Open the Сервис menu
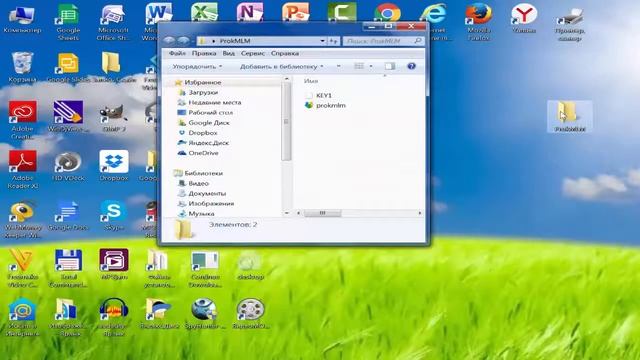The height and width of the screenshot is (360, 640). pyautogui.click(x=253, y=53)
